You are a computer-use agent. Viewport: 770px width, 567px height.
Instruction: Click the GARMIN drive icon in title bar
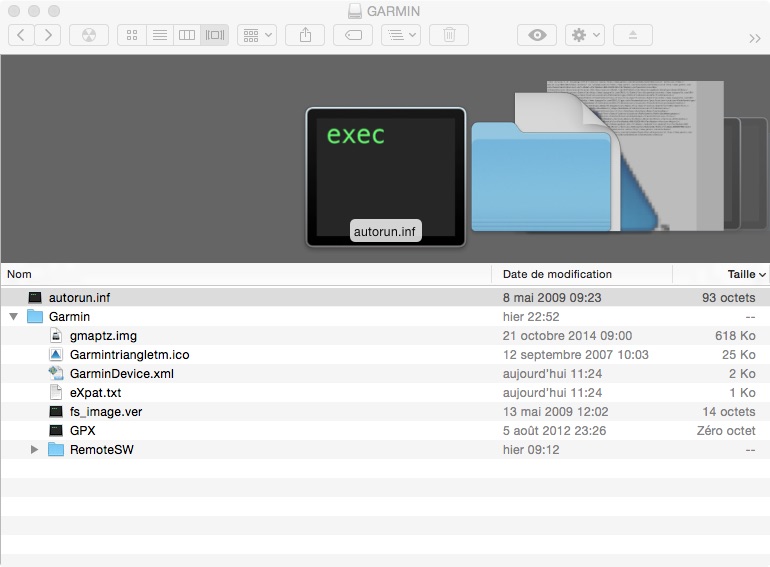click(x=355, y=11)
